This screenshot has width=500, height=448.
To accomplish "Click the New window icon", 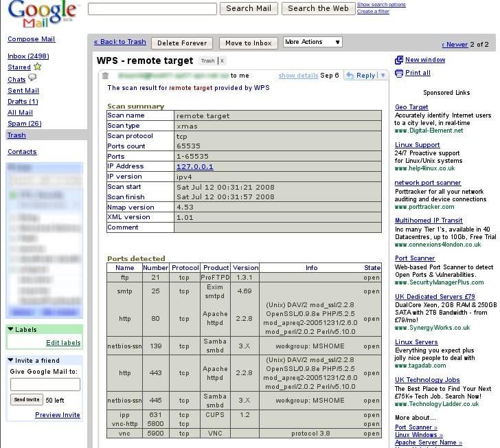I will pyautogui.click(x=399, y=60).
